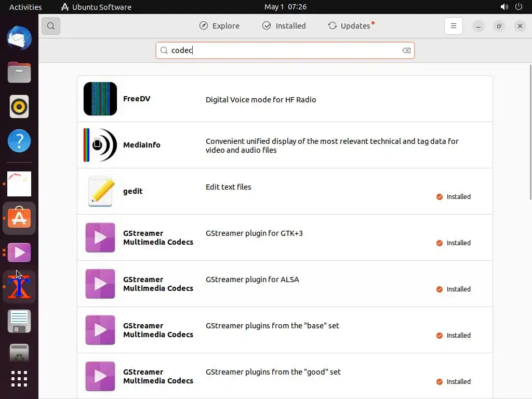Click GStreamer plugins from the "base" set text
Viewport: 532px width, 399px height.
tap(272, 325)
